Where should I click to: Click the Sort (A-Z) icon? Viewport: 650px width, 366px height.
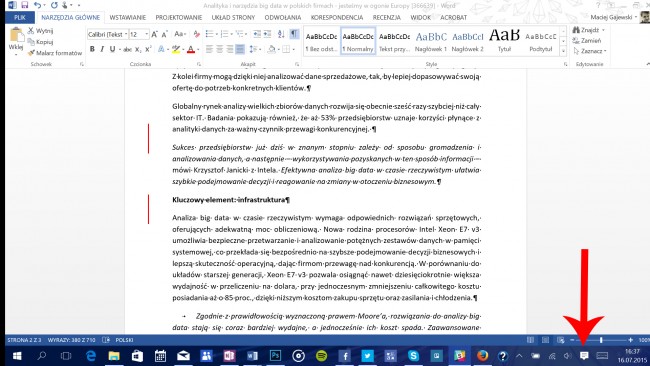[281, 34]
